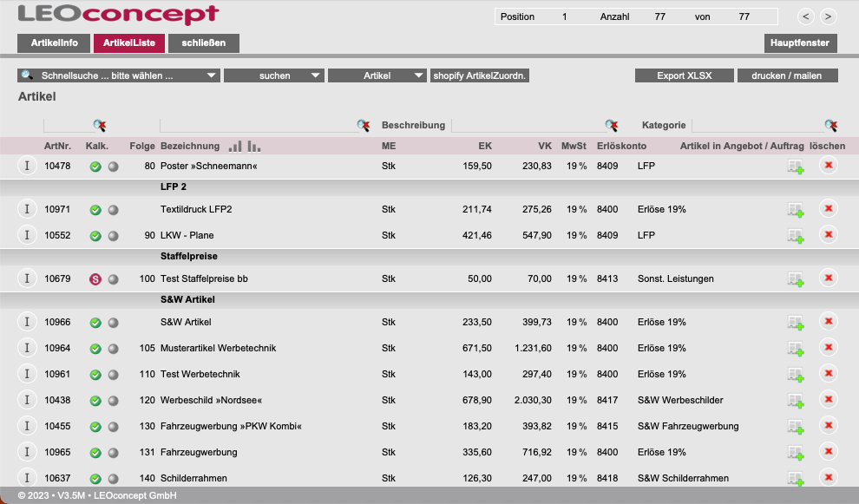Toggle green Kalk. checkmark for Textildruck LFP2
This screenshot has height=504, width=859.
(95, 210)
